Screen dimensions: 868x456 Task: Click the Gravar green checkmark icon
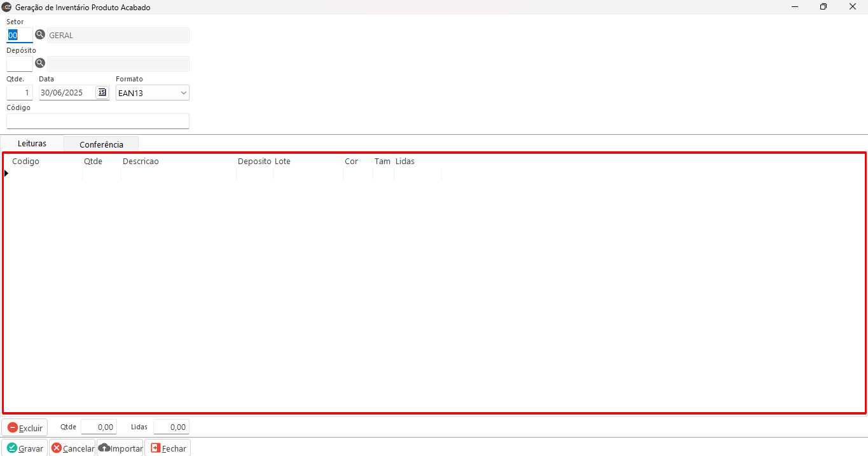click(x=11, y=448)
